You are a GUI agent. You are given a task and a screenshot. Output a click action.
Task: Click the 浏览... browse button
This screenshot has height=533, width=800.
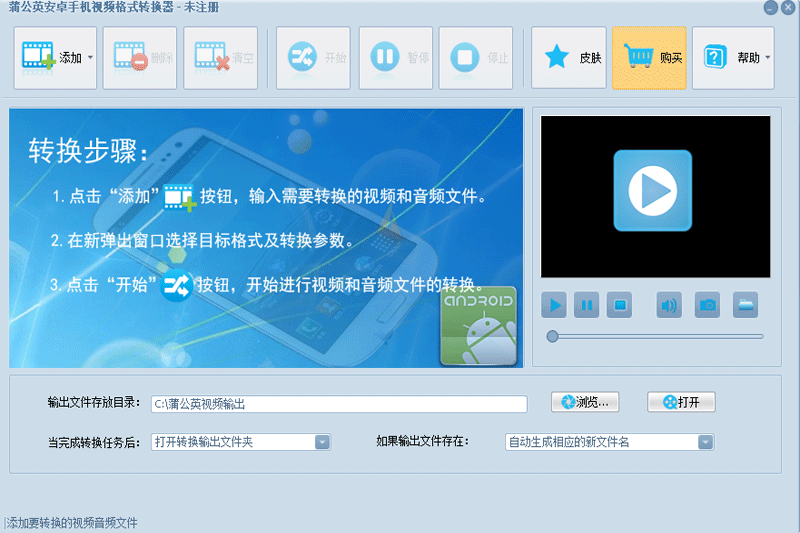click(585, 402)
